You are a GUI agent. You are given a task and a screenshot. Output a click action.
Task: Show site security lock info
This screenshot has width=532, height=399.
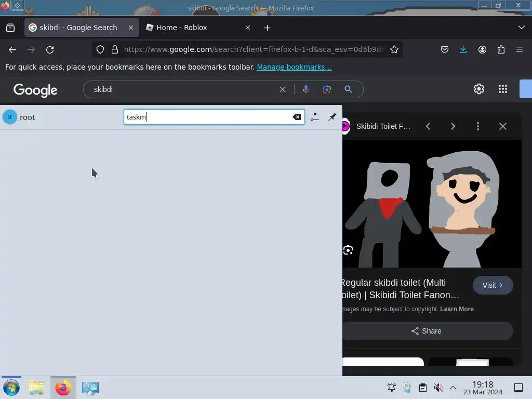pos(115,49)
